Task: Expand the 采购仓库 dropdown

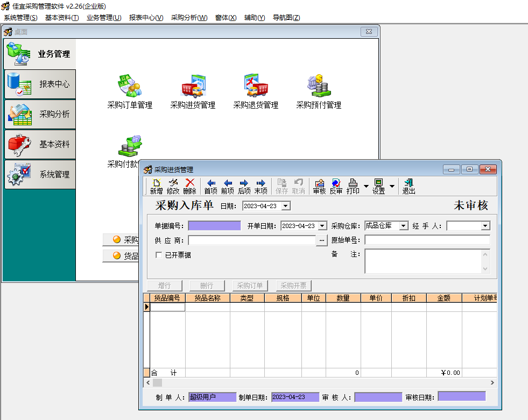Action: pyautogui.click(x=404, y=226)
